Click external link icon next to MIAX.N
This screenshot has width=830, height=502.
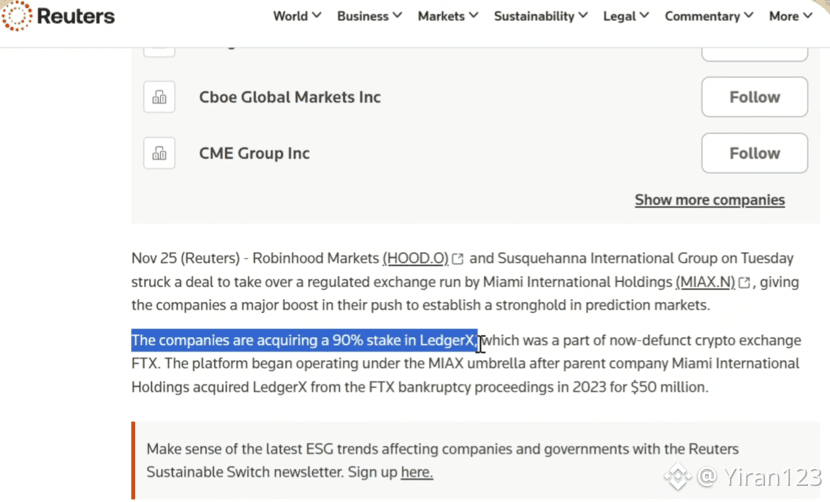744,283
